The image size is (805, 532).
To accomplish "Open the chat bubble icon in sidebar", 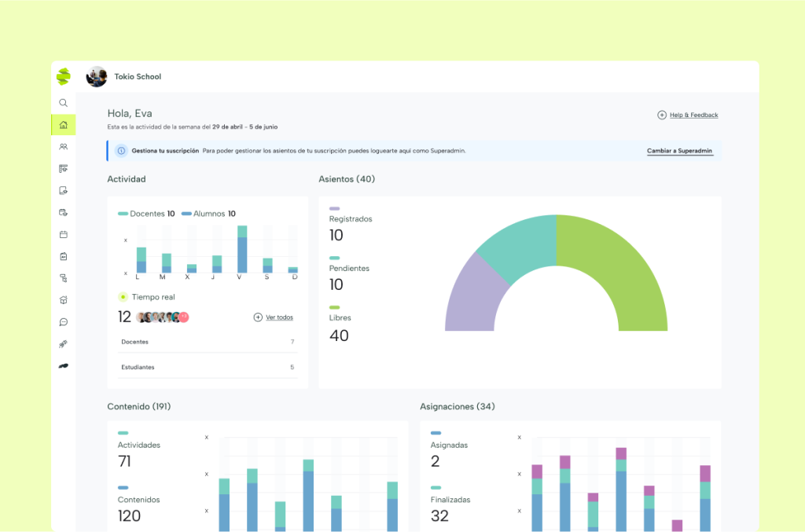I will pos(64,322).
